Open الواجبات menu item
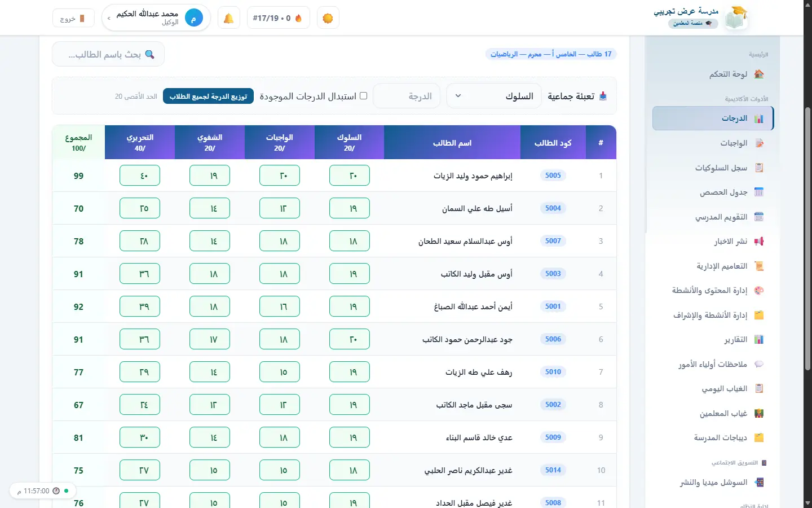 coord(713,143)
